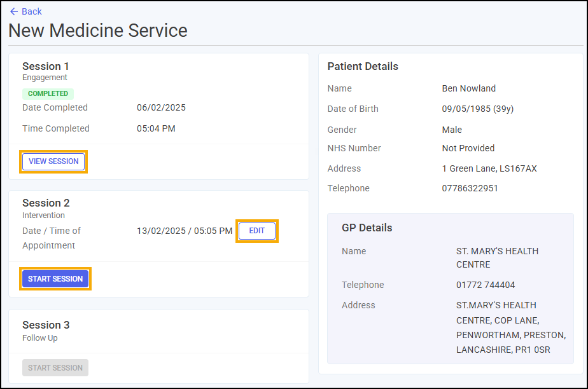Click the patient telephone number 07786322951

pyautogui.click(x=470, y=188)
